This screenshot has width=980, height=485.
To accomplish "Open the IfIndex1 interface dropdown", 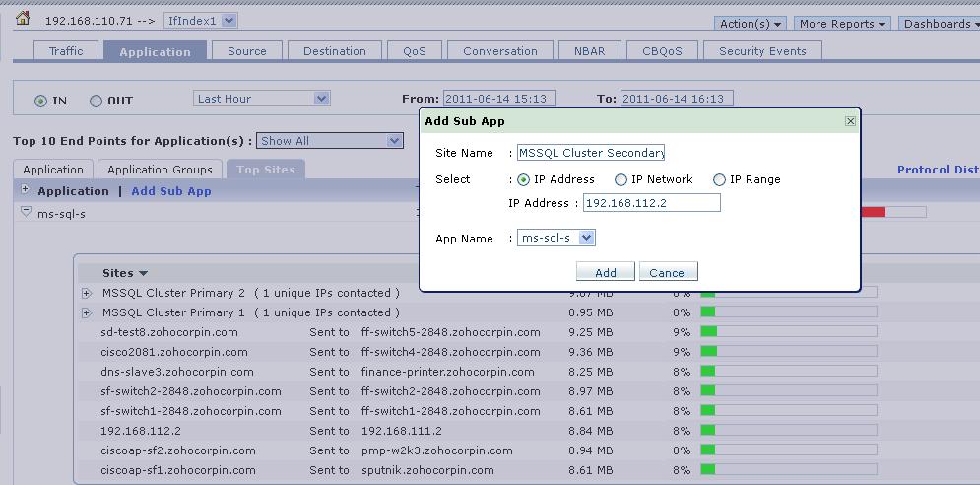I will point(229,20).
